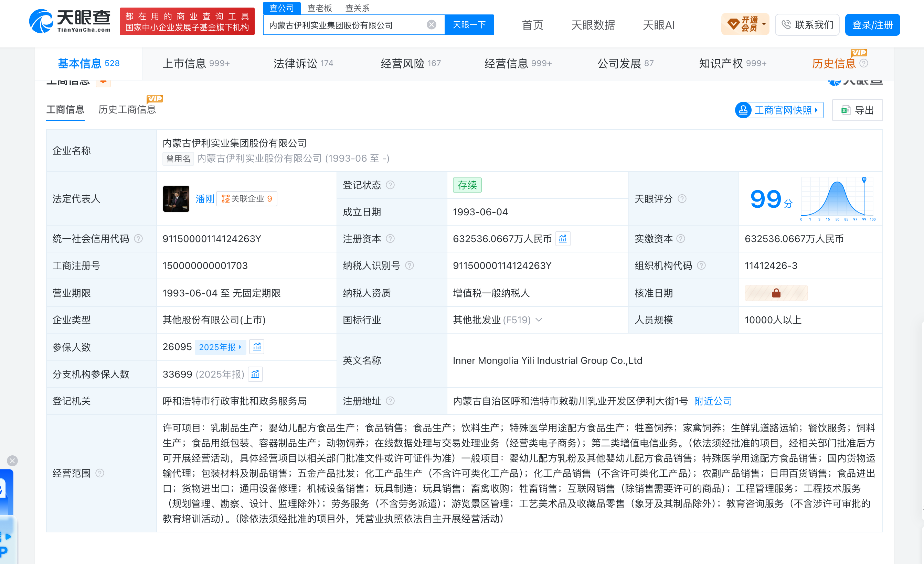The width and height of the screenshot is (924, 564).
Task: Open legal representative 潘刚 link
Action: (205, 199)
